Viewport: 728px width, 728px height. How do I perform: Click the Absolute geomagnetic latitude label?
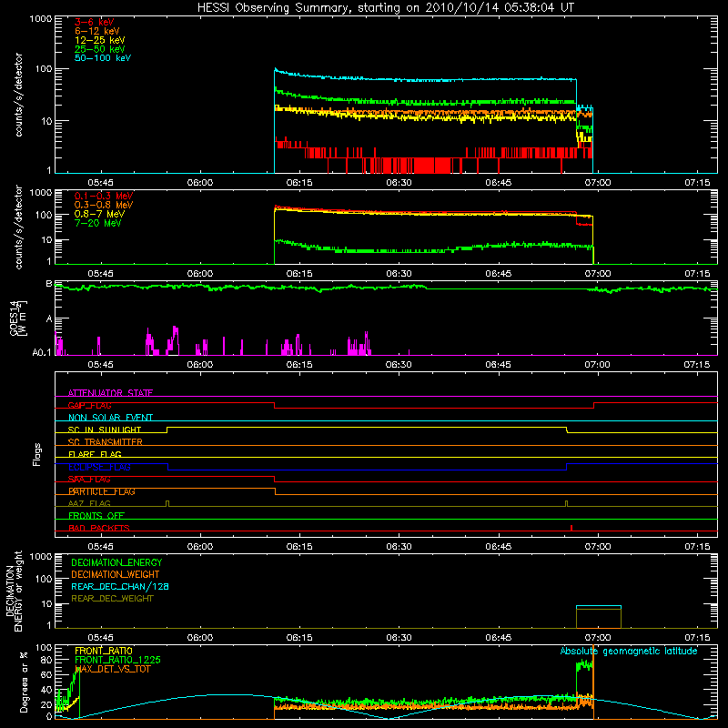pos(629,651)
